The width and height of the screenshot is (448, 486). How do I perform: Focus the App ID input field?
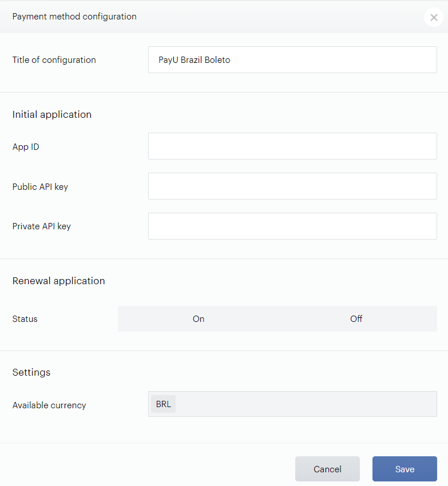pyautogui.click(x=292, y=146)
